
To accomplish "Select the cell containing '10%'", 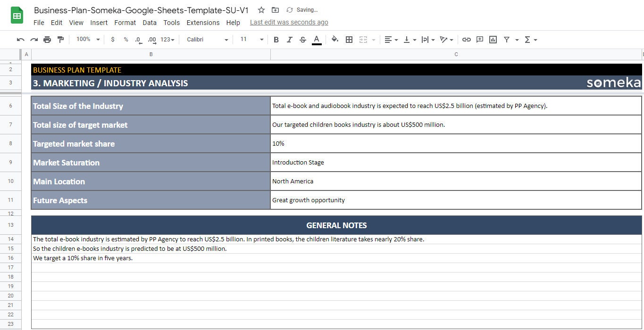I will coord(456,143).
